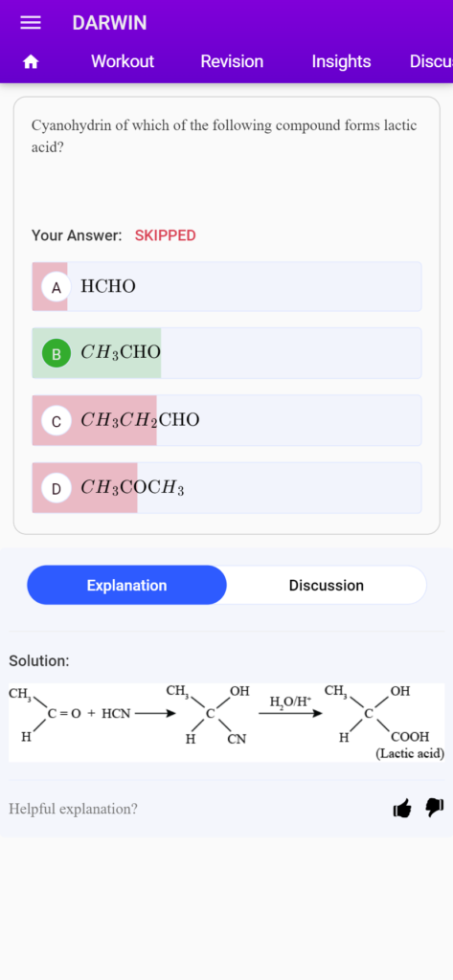Open the Workout tab
453x980 pixels.
pyautogui.click(x=122, y=61)
